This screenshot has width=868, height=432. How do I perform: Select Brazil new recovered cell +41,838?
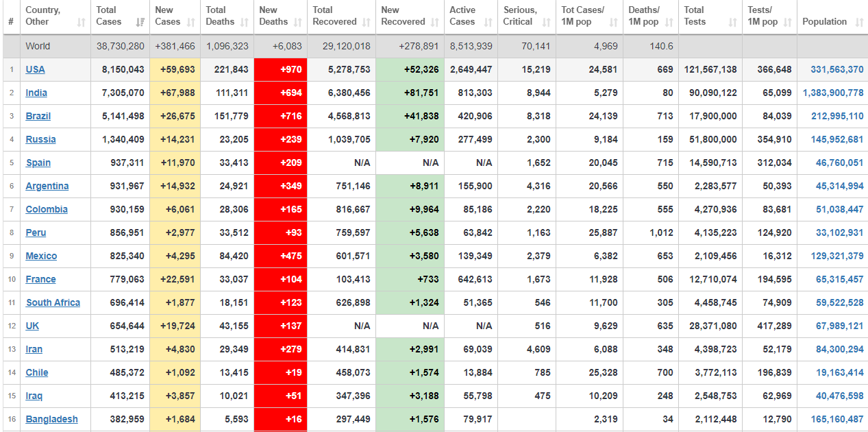[x=410, y=116]
